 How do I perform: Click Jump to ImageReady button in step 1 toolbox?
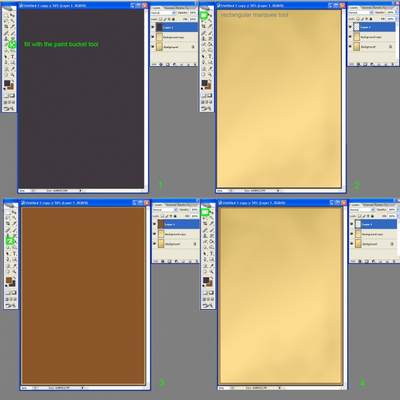(9, 108)
